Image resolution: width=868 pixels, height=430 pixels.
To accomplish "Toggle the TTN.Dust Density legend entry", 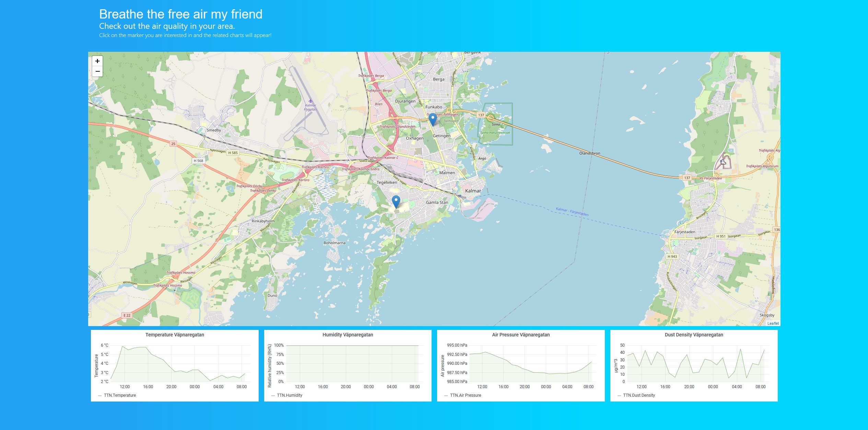I will (x=638, y=395).
